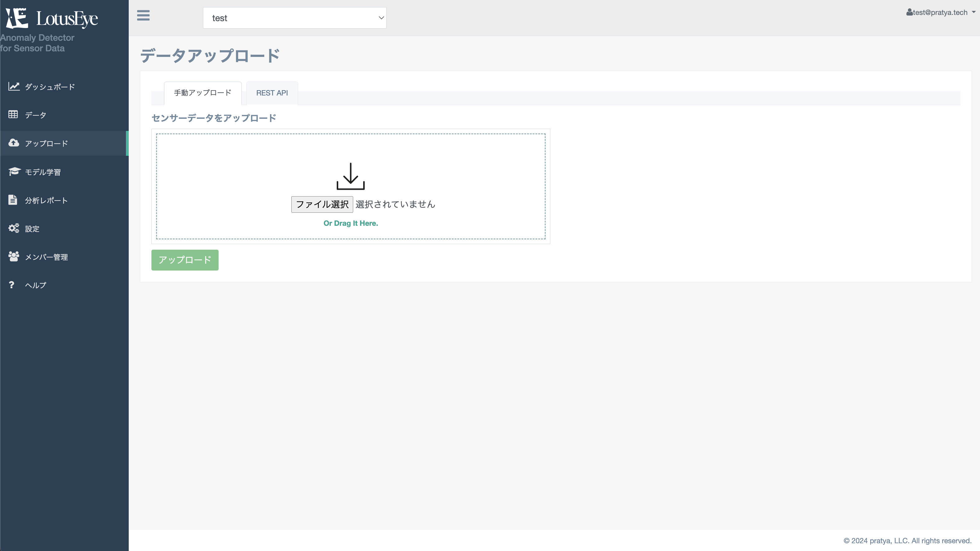Click the graduation cap model training icon

coord(14,172)
